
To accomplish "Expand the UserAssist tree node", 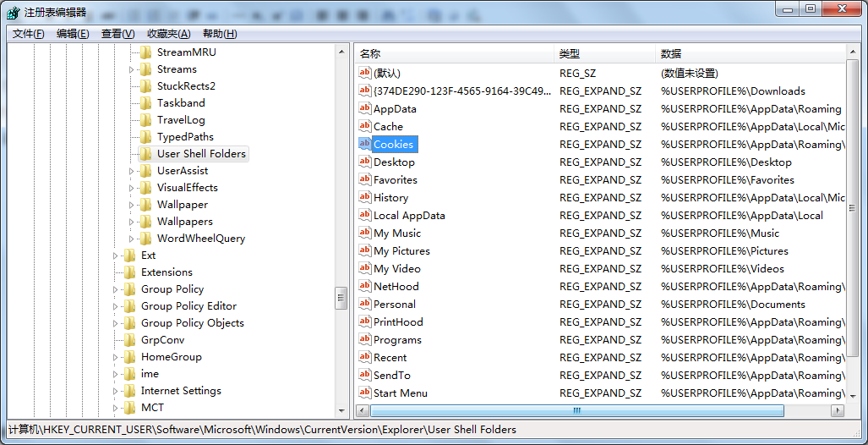I will [x=131, y=171].
